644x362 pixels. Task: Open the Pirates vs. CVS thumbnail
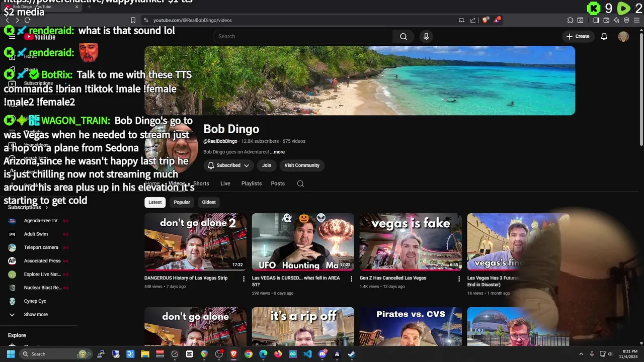click(411, 326)
